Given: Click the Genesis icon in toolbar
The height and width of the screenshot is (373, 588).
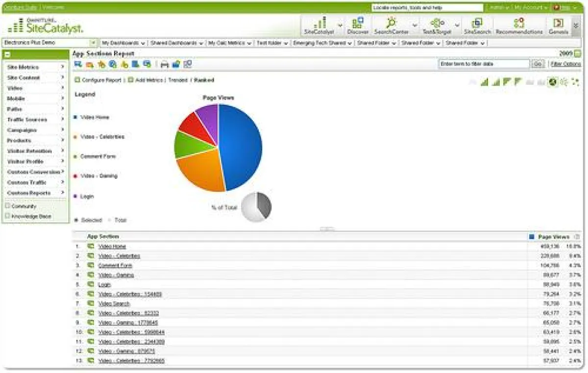Looking at the screenshot, I should tap(558, 25).
